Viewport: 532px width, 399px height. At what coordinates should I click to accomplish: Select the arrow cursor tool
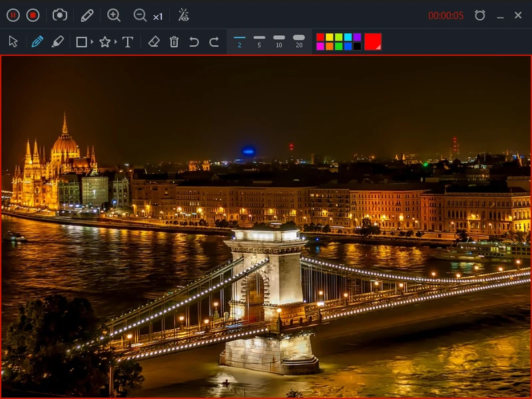pos(13,42)
